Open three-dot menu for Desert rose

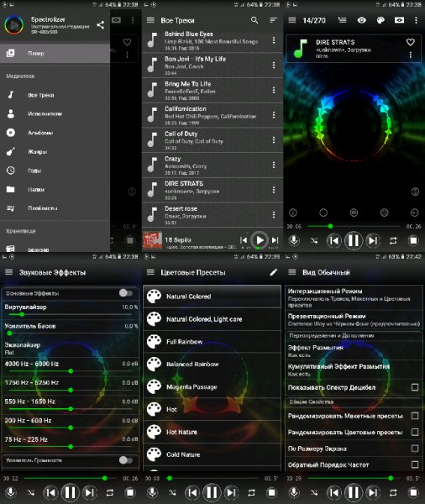274,215
